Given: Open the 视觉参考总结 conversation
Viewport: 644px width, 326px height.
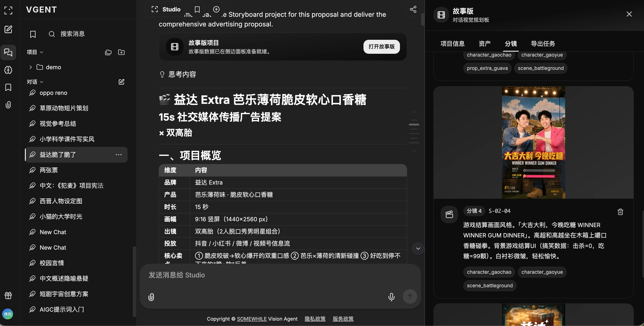Looking at the screenshot, I should (76, 124).
